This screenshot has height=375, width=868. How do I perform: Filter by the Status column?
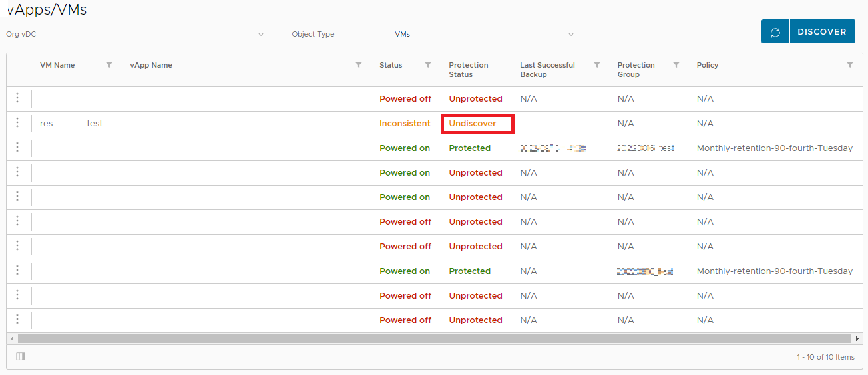(x=427, y=65)
